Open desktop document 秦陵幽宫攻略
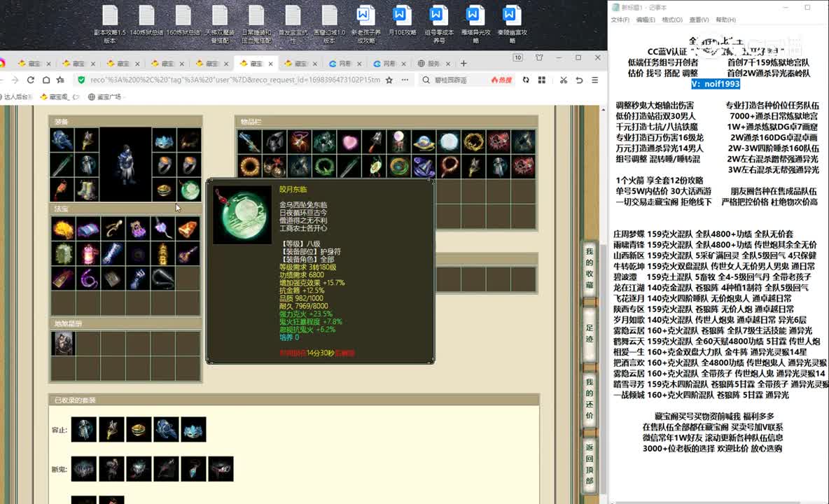 pos(512,24)
